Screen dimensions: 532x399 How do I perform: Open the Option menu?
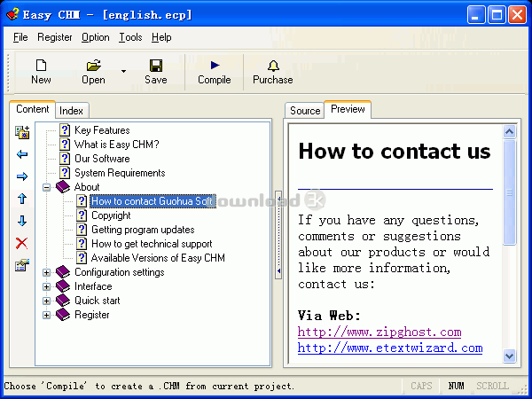[x=96, y=37]
